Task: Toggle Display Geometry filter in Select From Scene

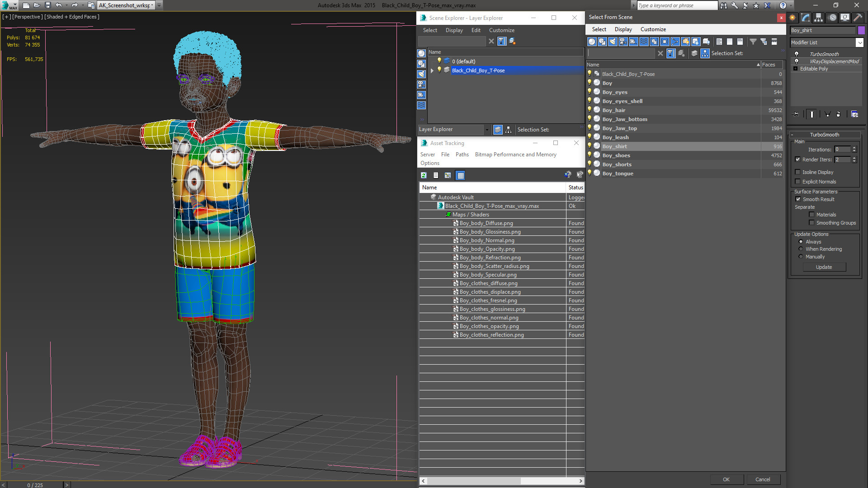Action: coord(592,42)
